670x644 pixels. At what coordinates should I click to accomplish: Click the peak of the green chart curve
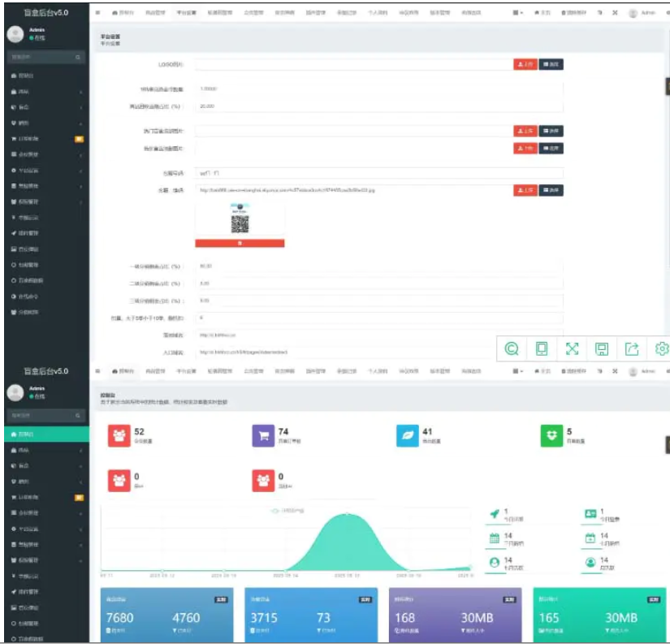point(348,514)
